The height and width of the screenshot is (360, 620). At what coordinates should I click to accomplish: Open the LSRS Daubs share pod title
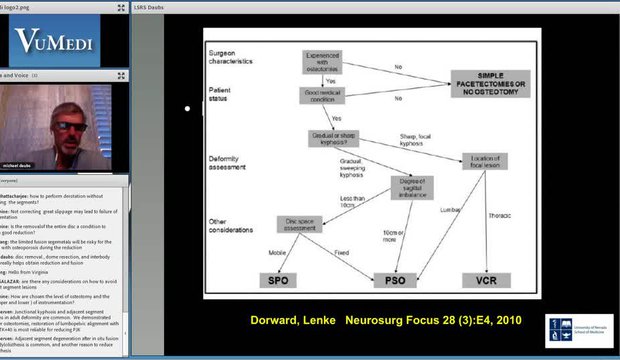click(149, 8)
